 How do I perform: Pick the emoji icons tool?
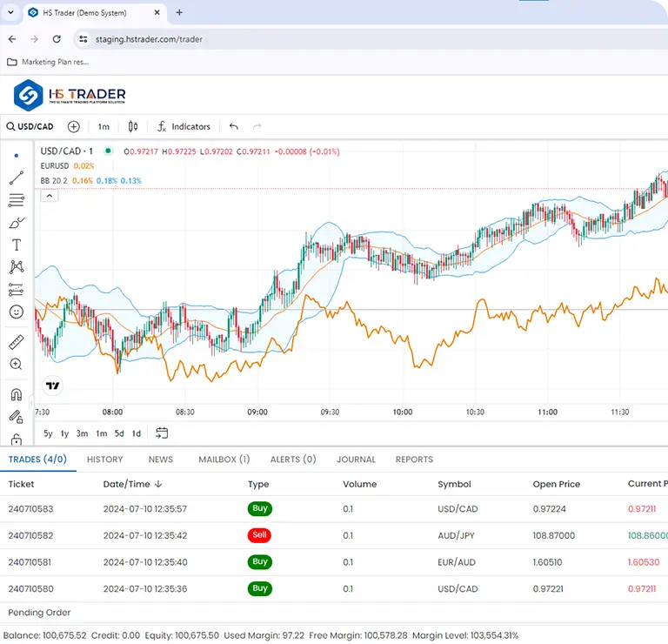pos(16,312)
